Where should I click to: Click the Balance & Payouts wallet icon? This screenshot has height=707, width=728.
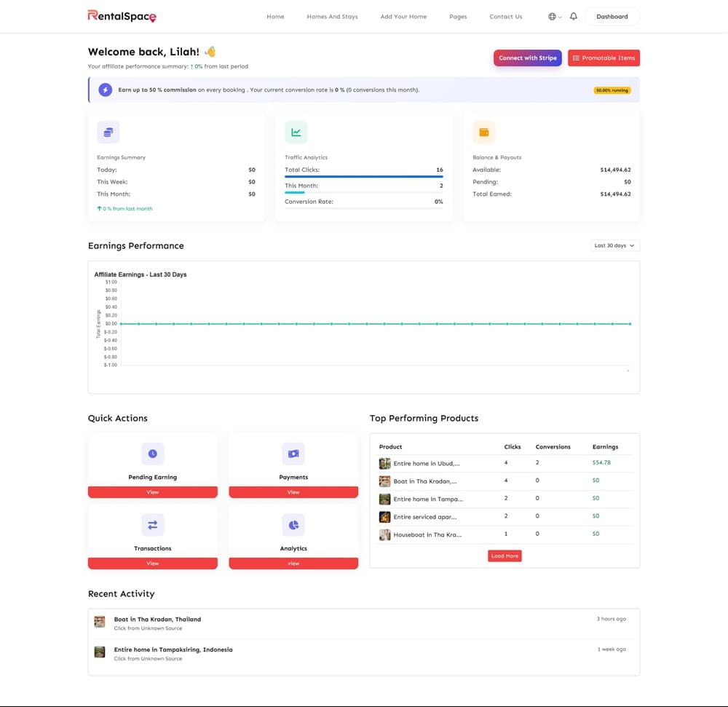tap(484, 133)
